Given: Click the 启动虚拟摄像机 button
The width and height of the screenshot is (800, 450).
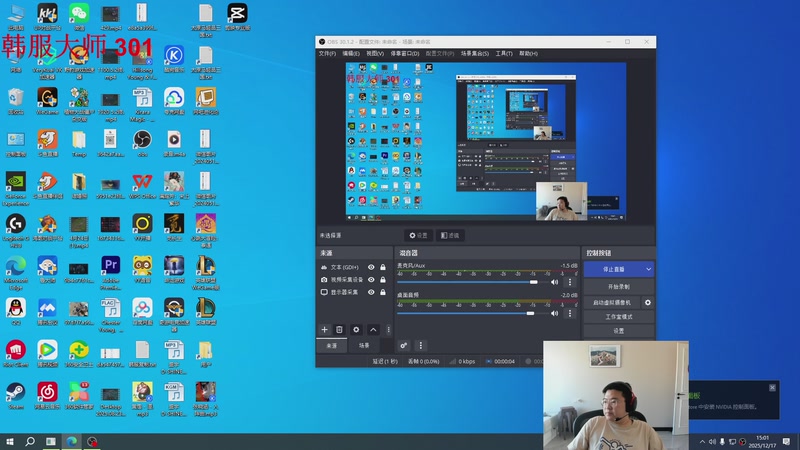Looking at the screenshot, I should point(612,303).
